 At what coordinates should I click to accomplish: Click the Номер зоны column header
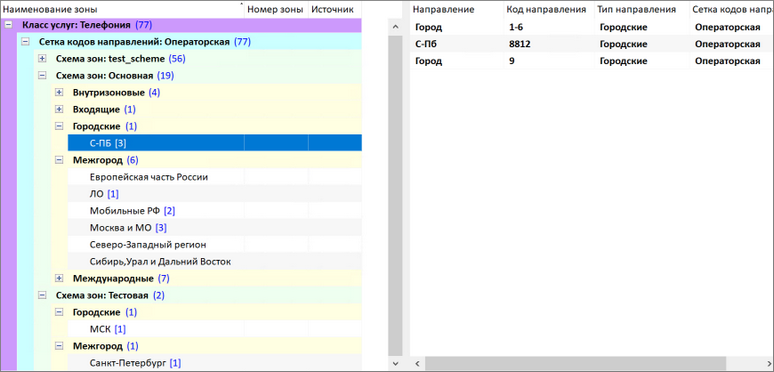[x=276, y=9]
